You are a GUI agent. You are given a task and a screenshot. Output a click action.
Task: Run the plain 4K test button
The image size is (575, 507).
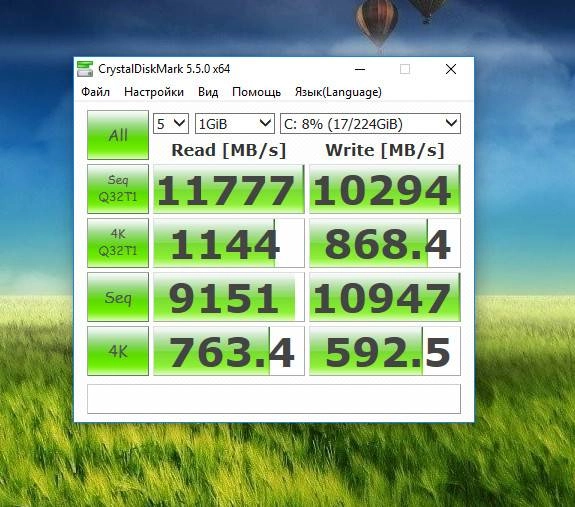pyautogui.click(x=118, y=351)
